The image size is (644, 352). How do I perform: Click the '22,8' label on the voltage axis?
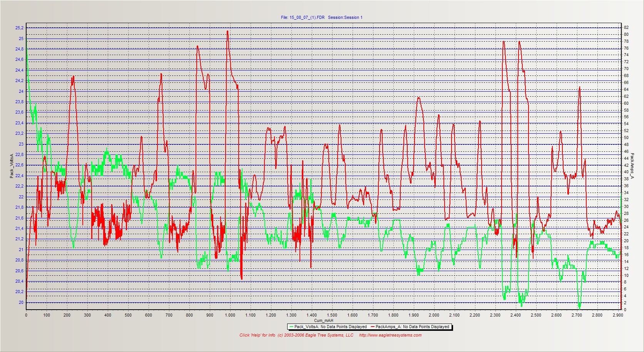19,154
